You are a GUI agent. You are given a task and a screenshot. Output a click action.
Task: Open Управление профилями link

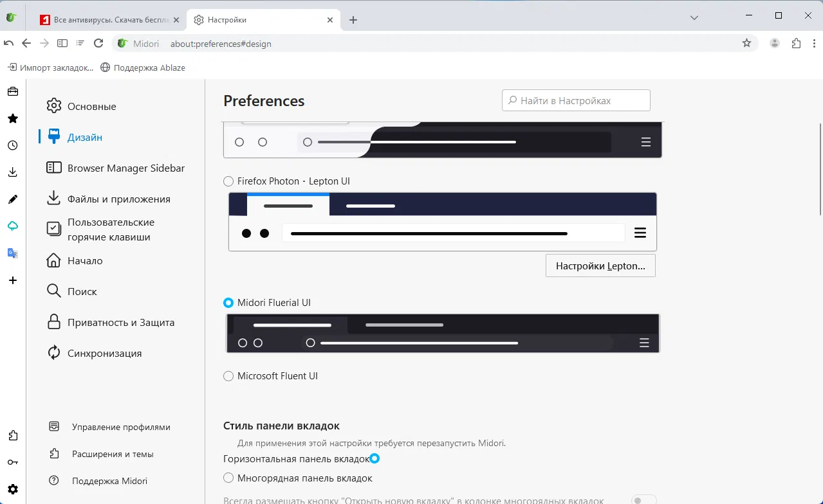[110, 427]
